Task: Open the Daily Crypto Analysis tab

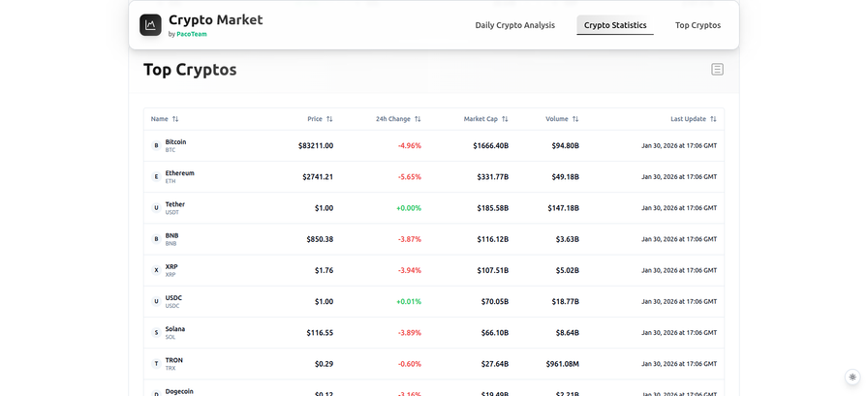Action: (514, 25)
